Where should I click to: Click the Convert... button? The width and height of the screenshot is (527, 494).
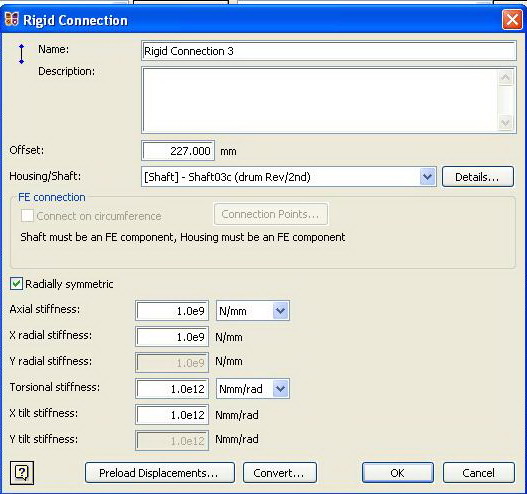tap(280, 473)
